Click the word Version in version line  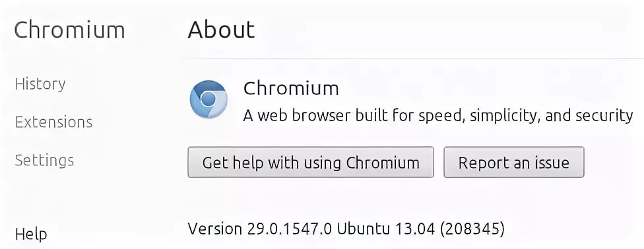click(x=215, y=229)
